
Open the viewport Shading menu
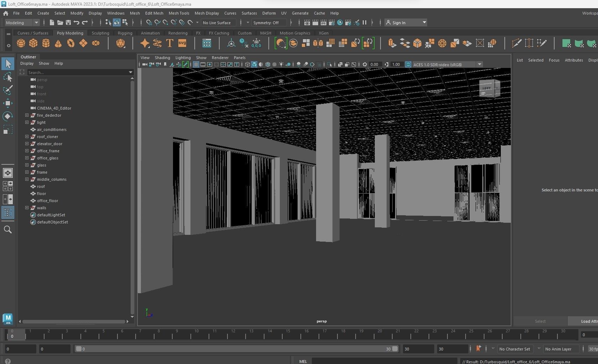click(162, 58)
